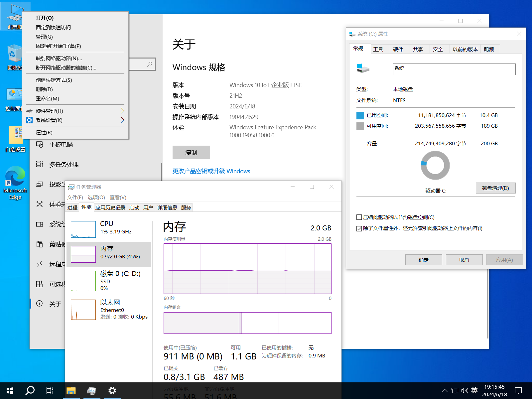Select the Settings gear taskbar icon
Viewport: 532px width, 399px height.
click(x=112, y=391)
